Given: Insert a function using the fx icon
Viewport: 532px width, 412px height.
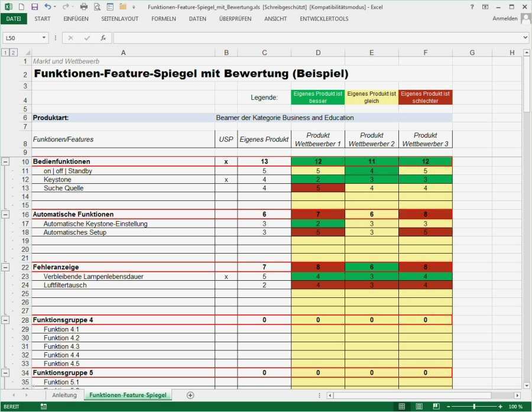Looking at the screenshot, I should pyautogui.click(x=103, y=37).
